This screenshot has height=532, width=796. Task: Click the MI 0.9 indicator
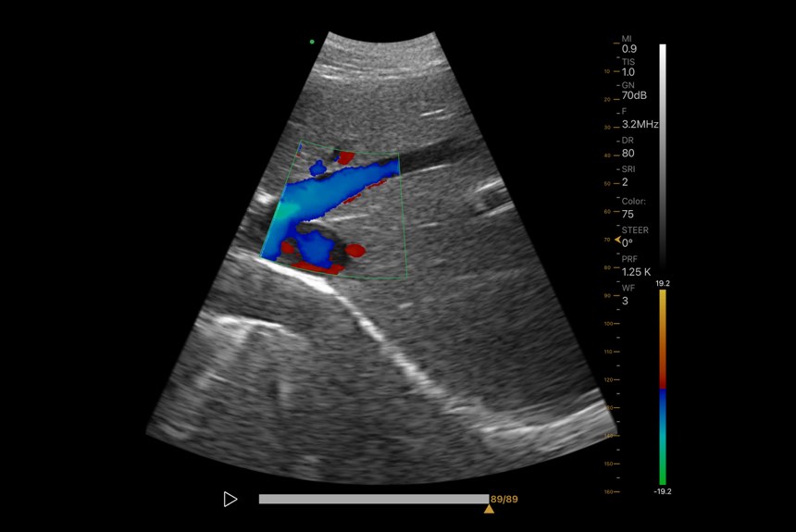[x=629, y=43]
